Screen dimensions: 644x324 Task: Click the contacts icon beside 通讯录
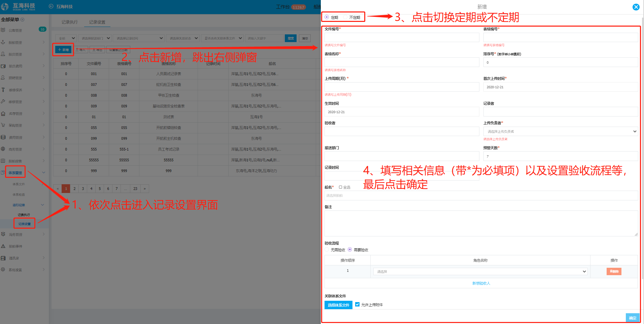click(x=3, y=258)
